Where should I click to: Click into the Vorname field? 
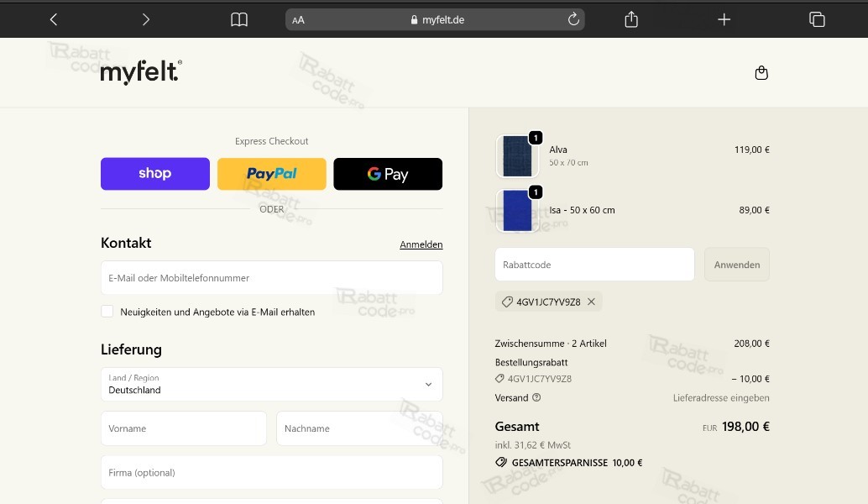click(184, 428)
